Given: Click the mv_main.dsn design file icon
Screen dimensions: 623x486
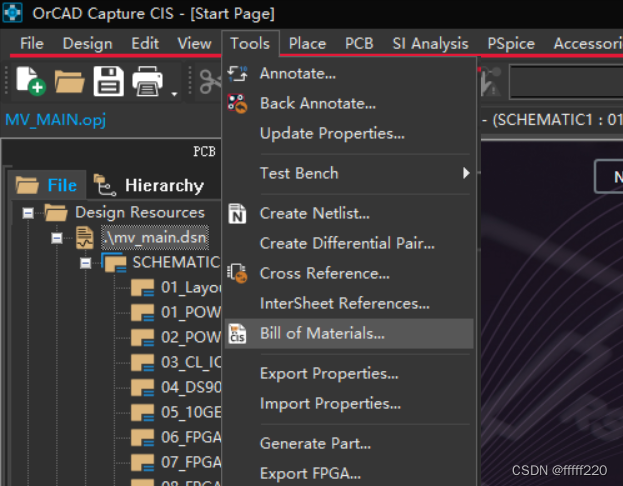Looking at the screenshot, I should pyautogui.click(x=85, y=238).
